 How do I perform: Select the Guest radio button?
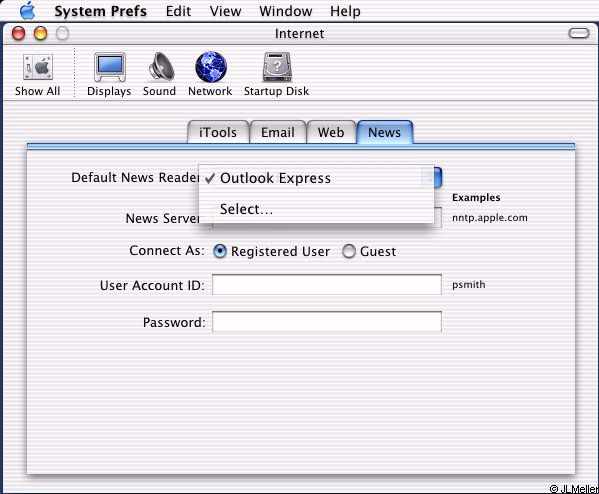coord(348,251)
